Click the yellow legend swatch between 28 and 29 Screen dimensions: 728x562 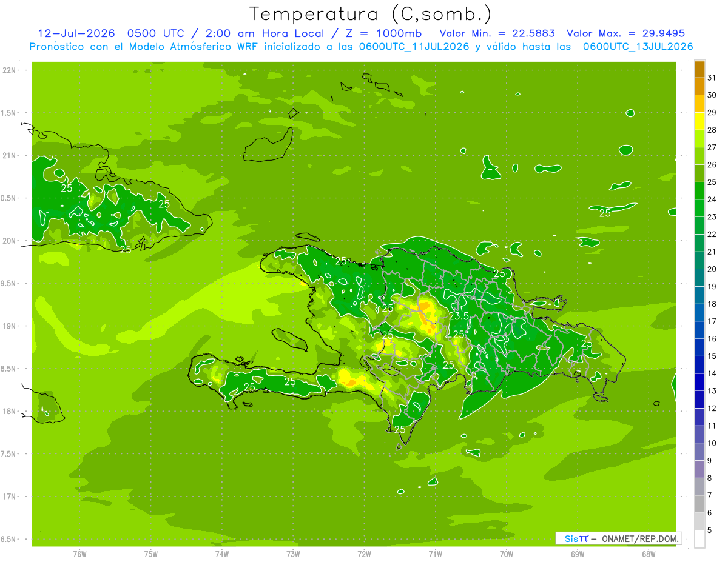pos(699,121)
